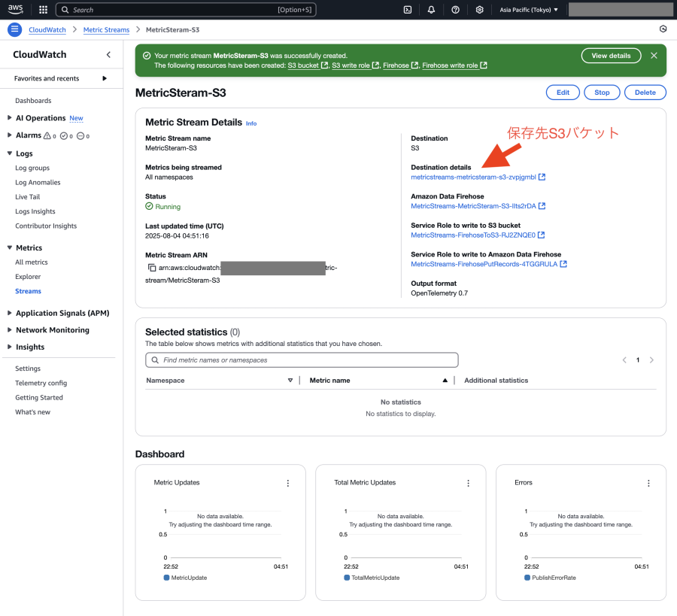
Task: Expand AI Operations section
Action: click(10, 117)
